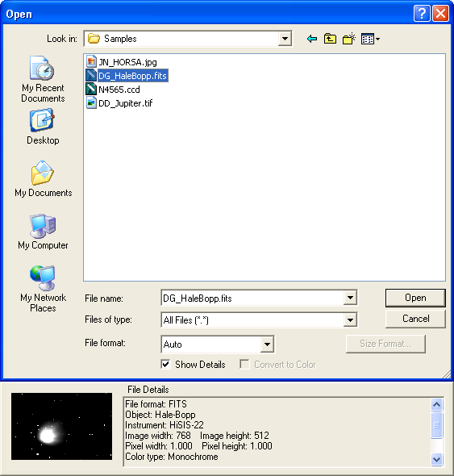The image size is (454, 476).
Task: Create a new folder
Action: pos(349,39)
